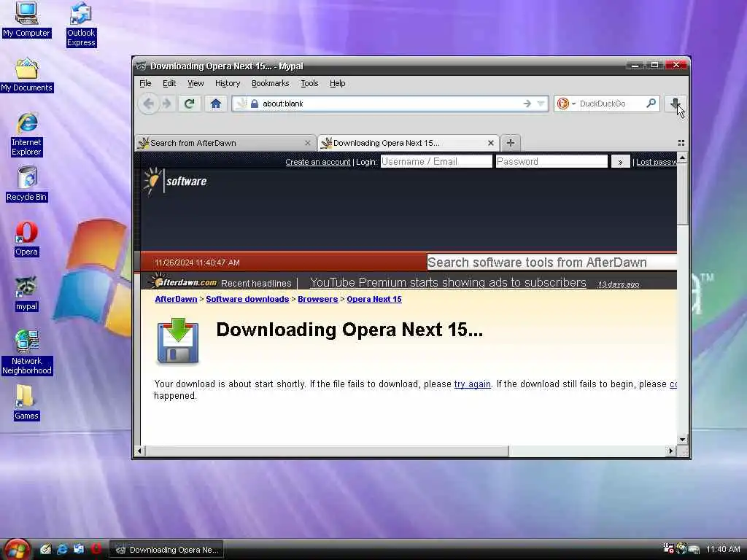
Task: Click the try again download link
Action: [472, 384]
